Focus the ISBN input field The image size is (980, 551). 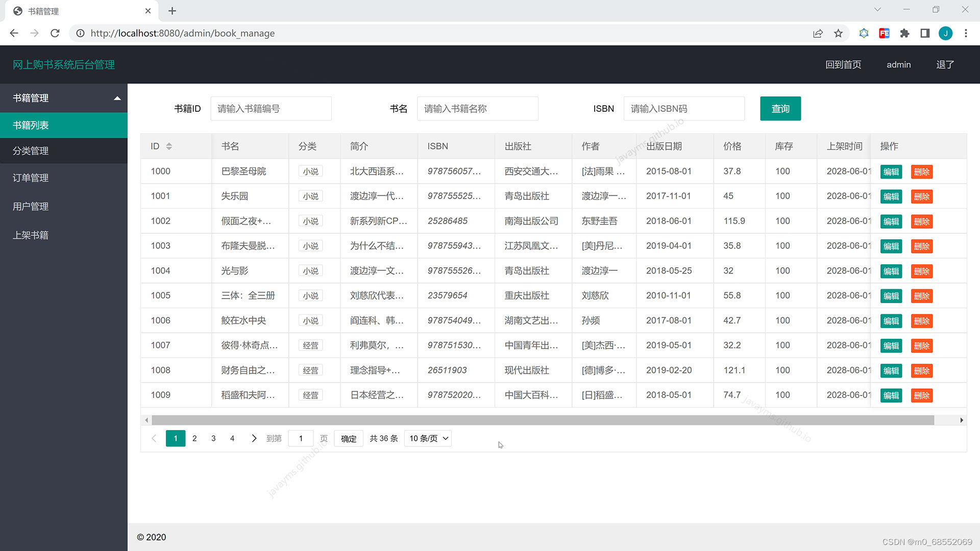coord(684,109)
